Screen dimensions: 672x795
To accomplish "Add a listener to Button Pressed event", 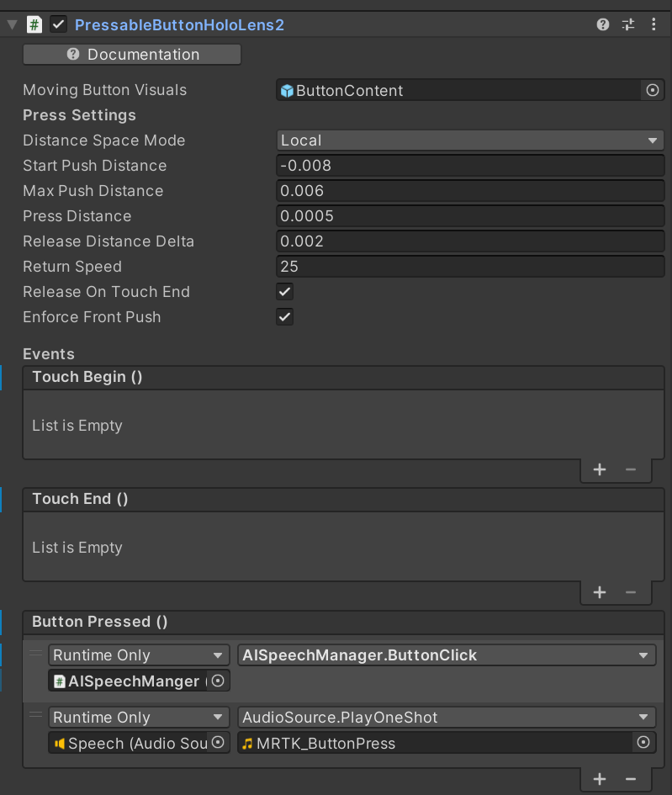I will point(600,779).
